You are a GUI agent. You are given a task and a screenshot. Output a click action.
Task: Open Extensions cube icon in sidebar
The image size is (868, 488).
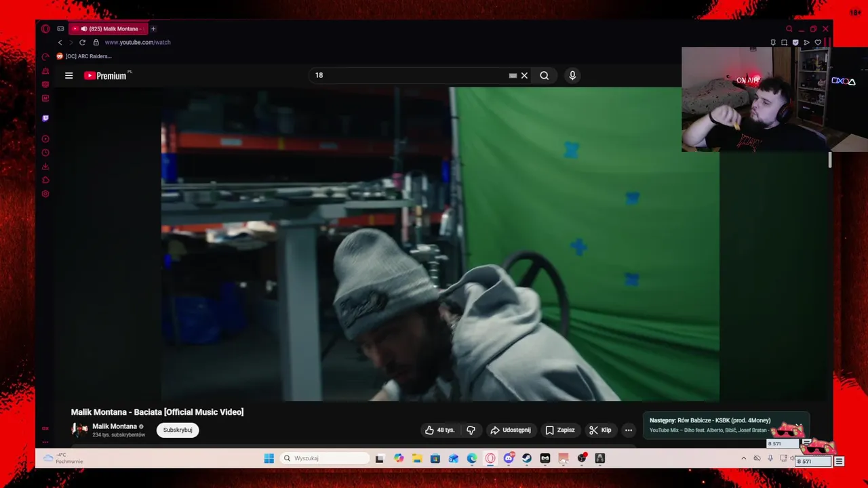tap(45, 180)
